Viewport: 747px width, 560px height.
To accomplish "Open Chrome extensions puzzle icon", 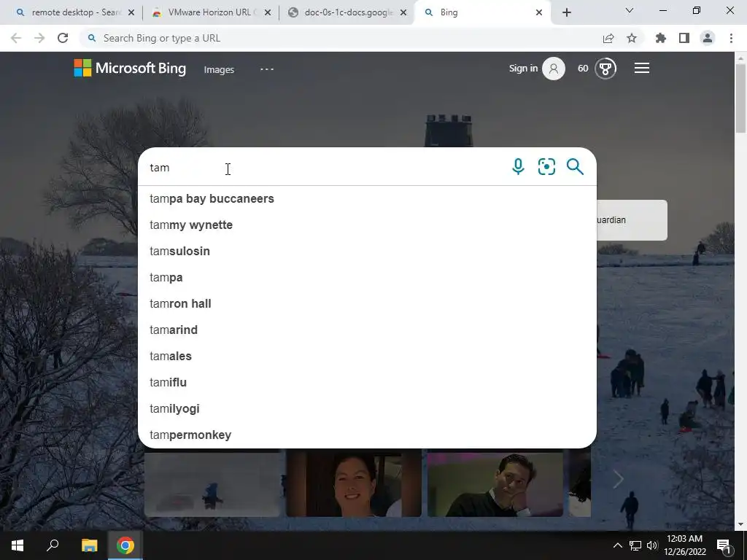I will pyautogui.click(x=660, y=38).
